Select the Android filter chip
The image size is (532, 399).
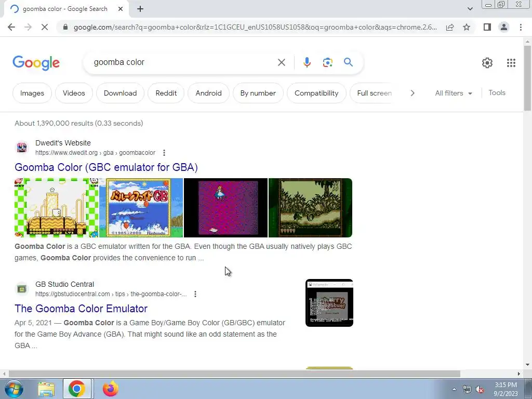208,93
